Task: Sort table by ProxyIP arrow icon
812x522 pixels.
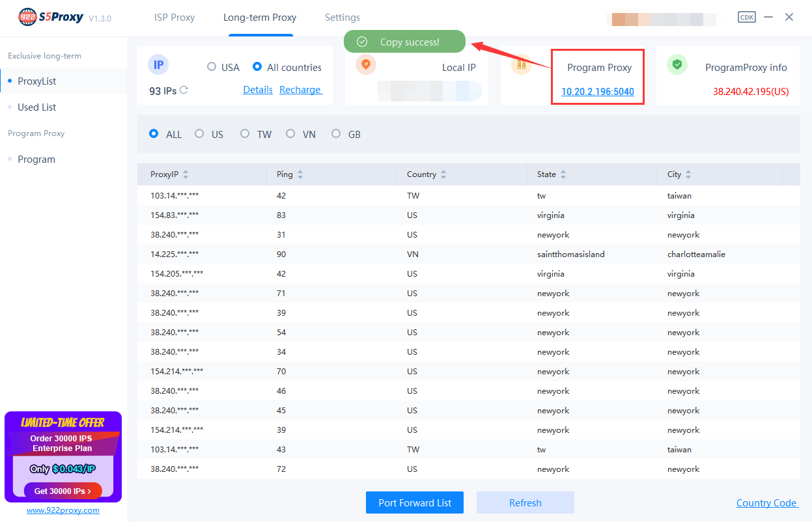Action: tap(186, 174)
